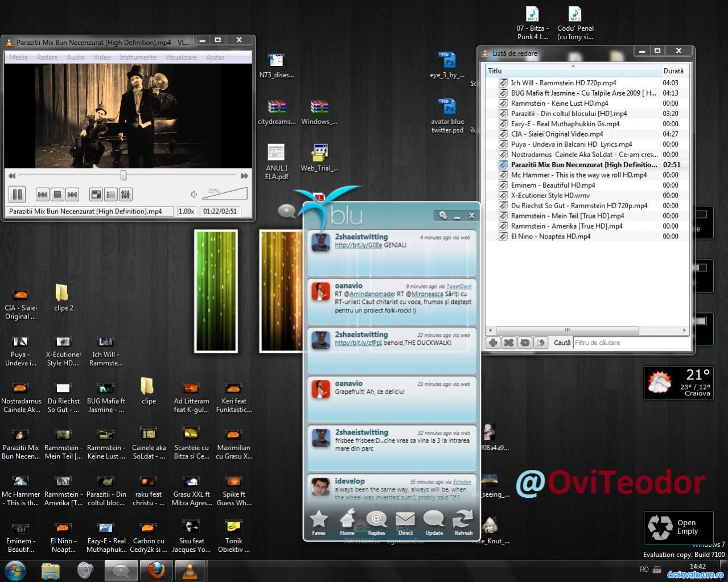Toggle VLC fullscreen mode button
The width and height of the screenshot is (728, 582).
[x=96, y=195]
